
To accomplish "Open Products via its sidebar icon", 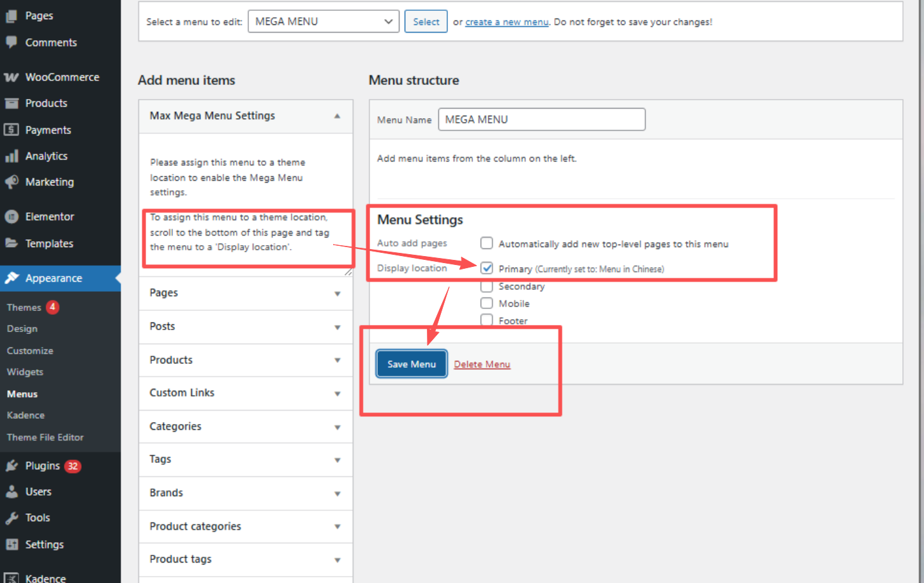I will (x=11, y=103).
